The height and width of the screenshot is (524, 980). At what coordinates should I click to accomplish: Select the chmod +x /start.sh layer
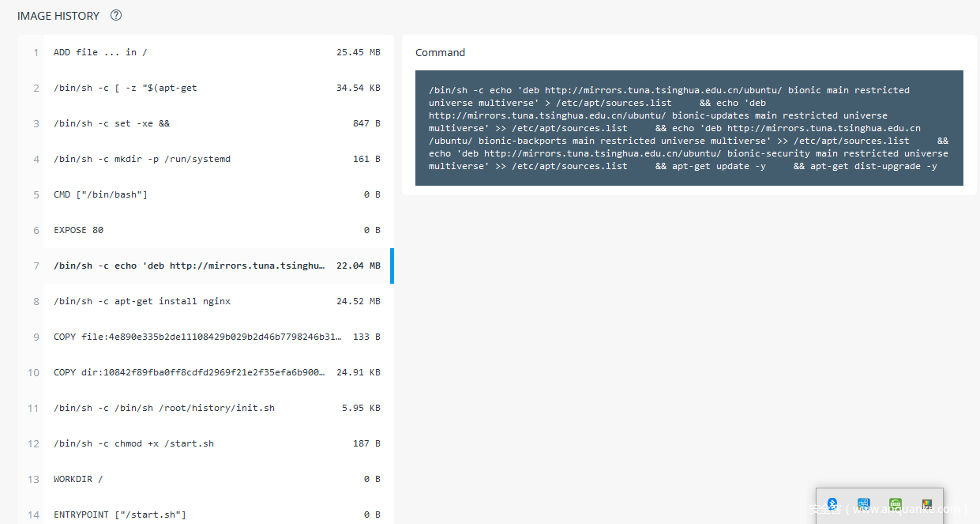[x=205, y=443]
